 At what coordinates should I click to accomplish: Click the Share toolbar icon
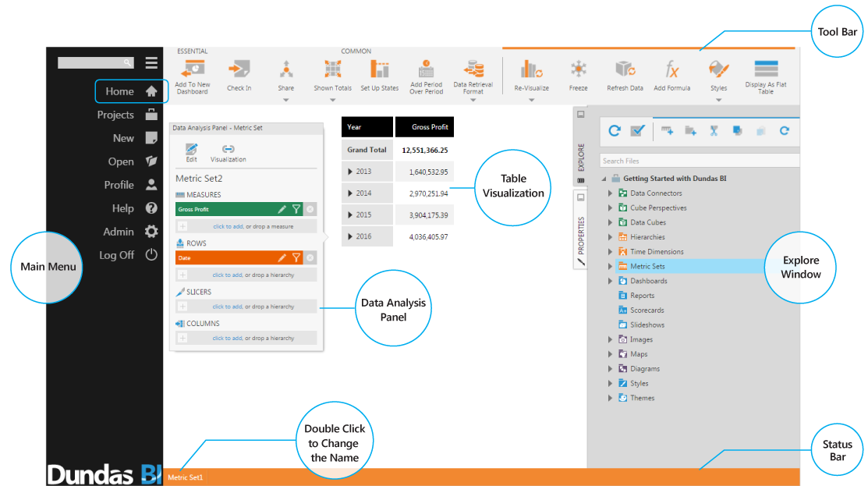pyautogui.click(x=286, y=69)
